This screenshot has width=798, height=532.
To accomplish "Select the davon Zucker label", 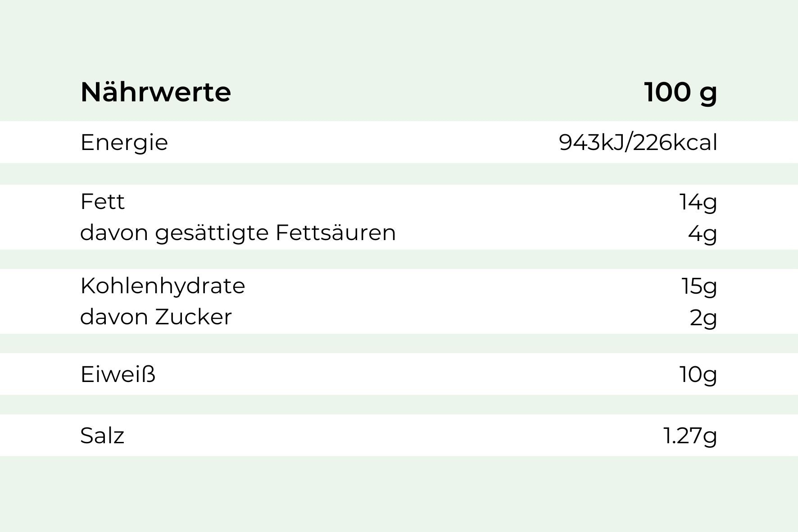I will 156,317.
